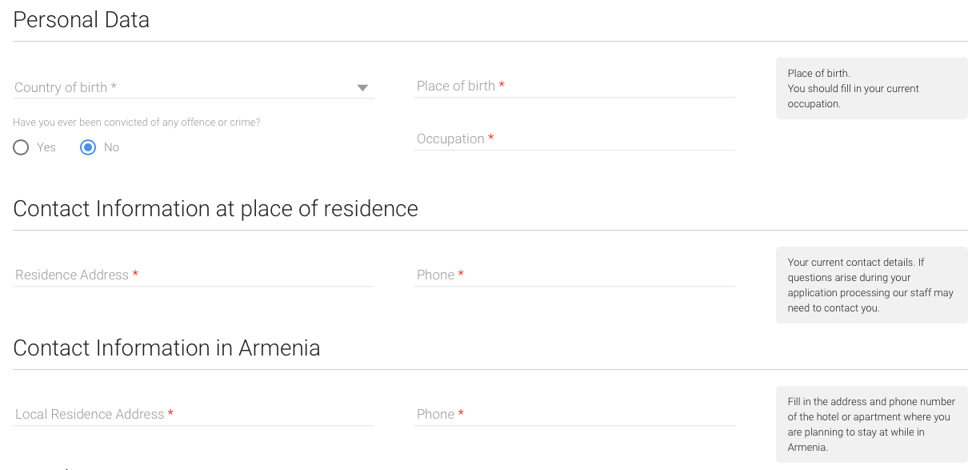The image size is (980, 470).
Task: Focus the Residence Address field
Action: tap(194, 275)
